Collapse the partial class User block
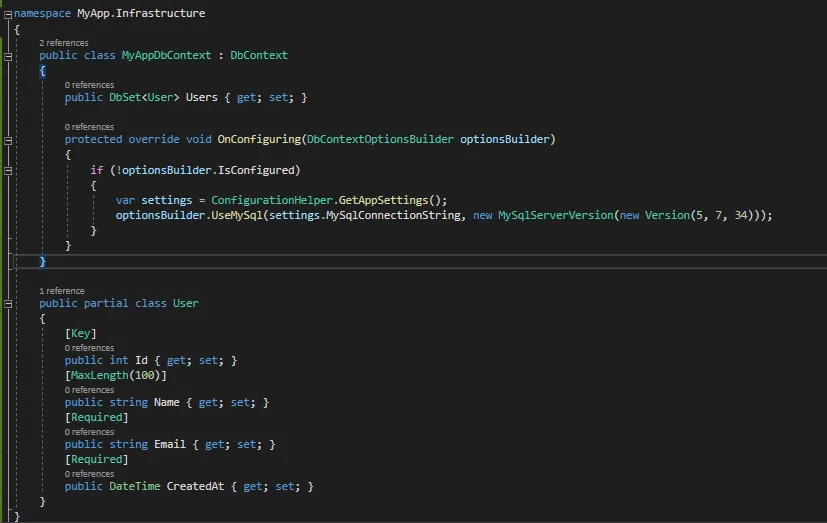Image resolution: width=827 pixels, height=523 pixels. (x=8, y=304)
